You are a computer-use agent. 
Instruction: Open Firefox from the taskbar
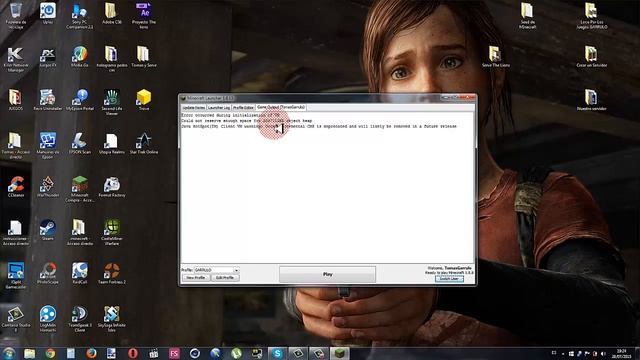tap(91, 353)
